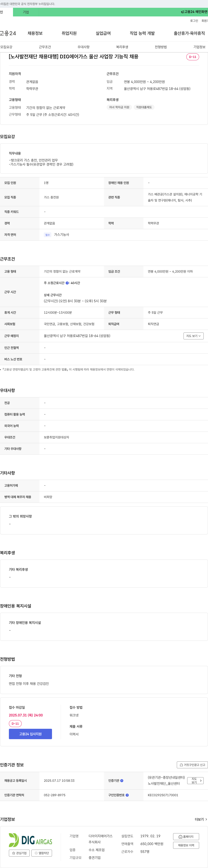Expand 기업정보 더보기
The height and width of the screenshot is (868, 208).
(201, 820)
